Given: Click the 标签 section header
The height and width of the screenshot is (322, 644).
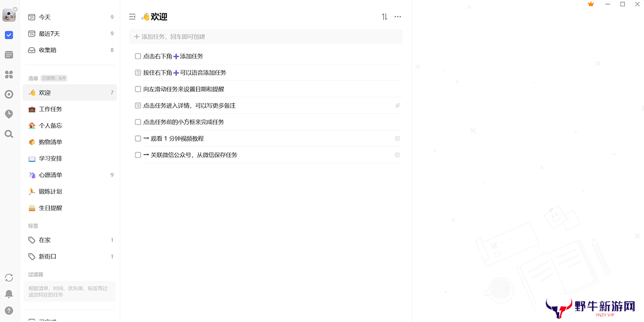Looking at the screenshot, I should coord(33,226).
